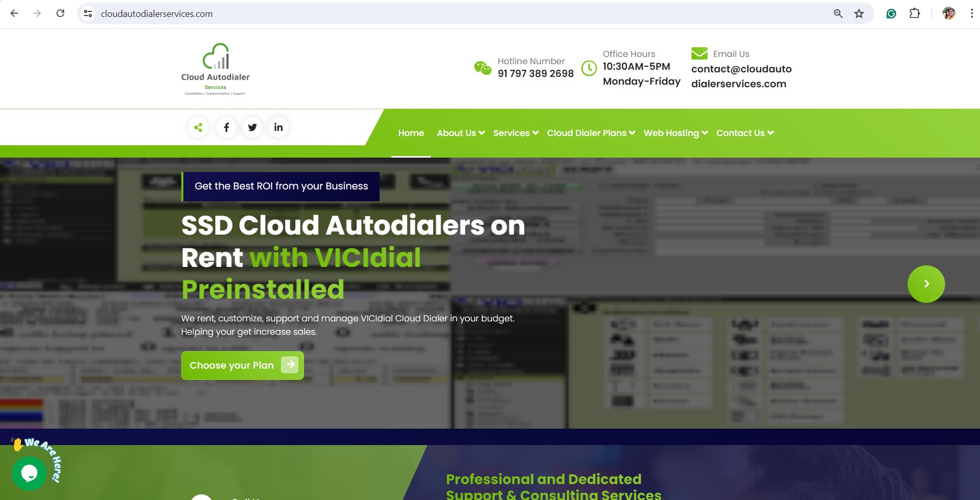This screenshot has height=500, width=980.
Task: Go back using the browser back arrow
Action: 14,13
